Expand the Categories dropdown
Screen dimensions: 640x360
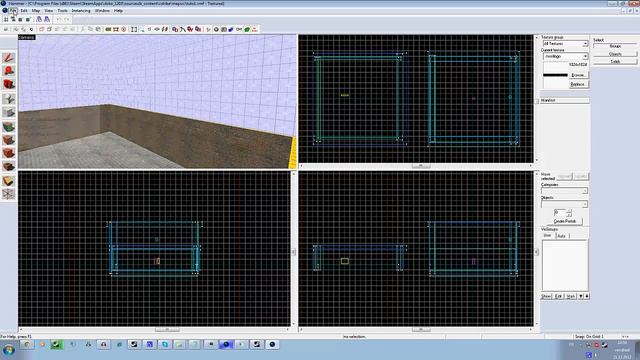tap(585, 191)
